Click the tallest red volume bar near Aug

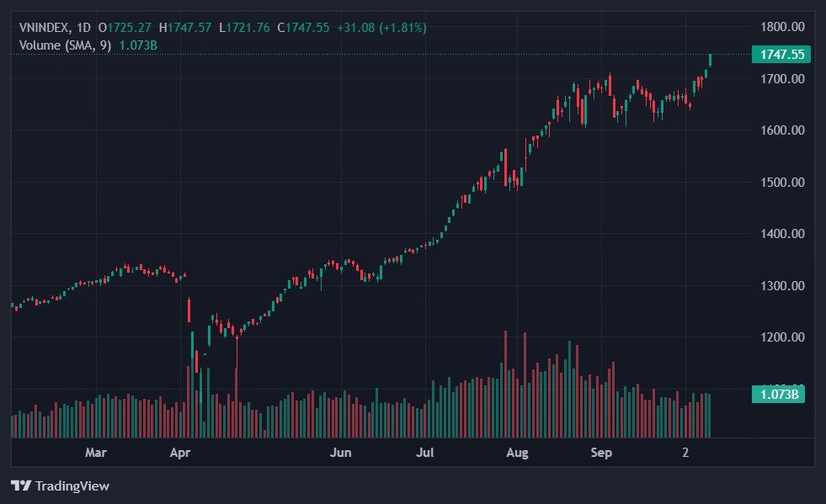(505, 384)
